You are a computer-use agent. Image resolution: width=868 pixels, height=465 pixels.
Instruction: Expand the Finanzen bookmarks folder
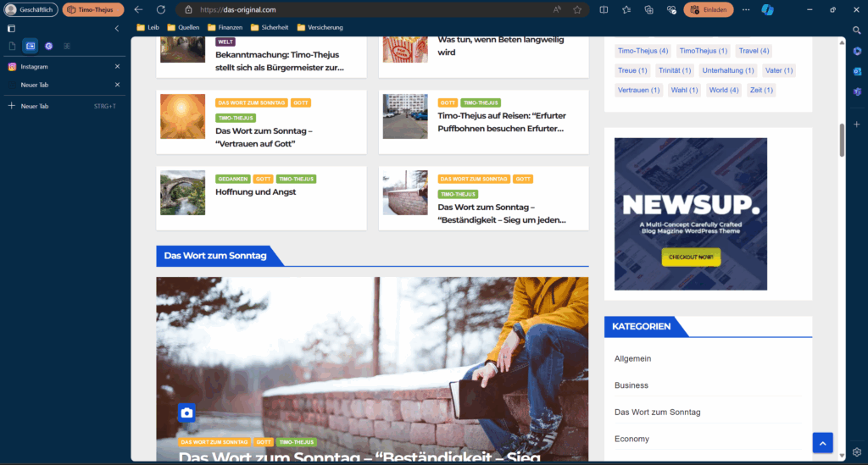[225, 27]
